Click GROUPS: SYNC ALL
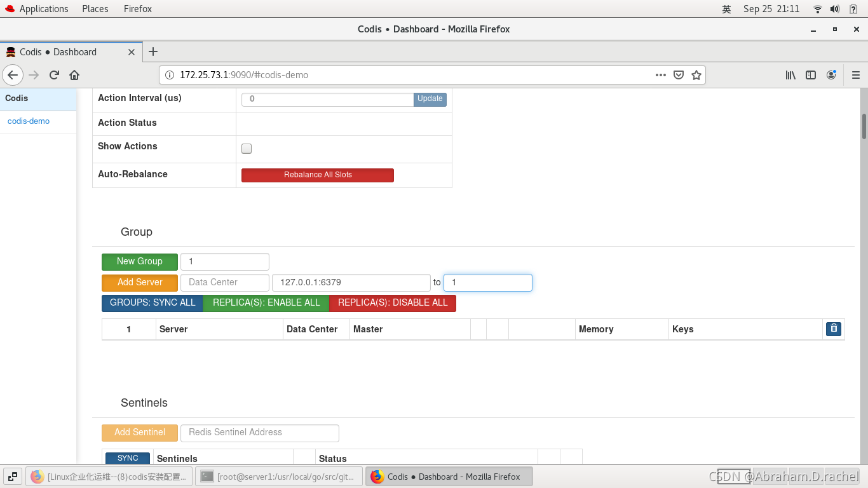 (x=153, y=302)
